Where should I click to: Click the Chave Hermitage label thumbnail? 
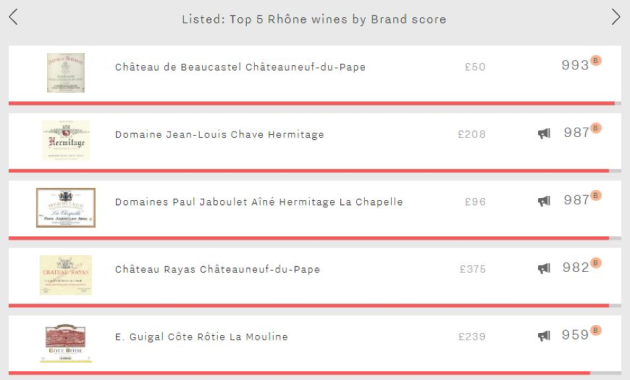66,140
